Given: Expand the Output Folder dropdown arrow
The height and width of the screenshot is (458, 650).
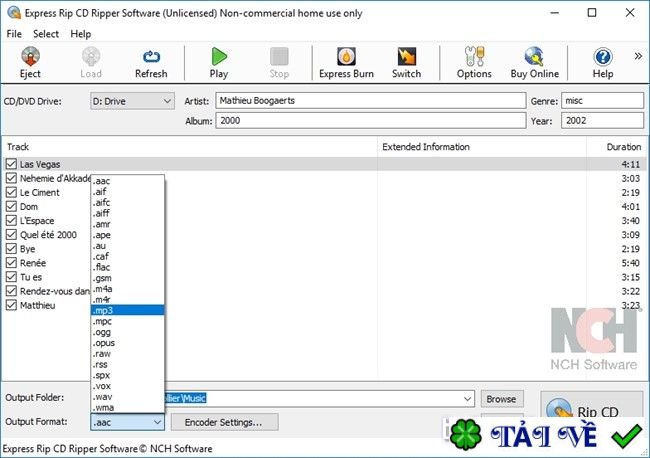Looking at the screenshot, I should 467,399.
